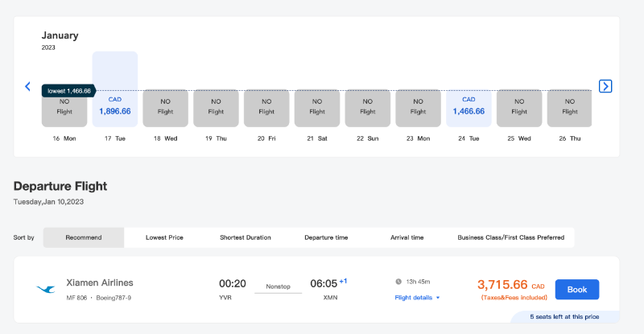Sort flights by Departure time
Image resolution: width=644 pixels, height=334 pixels.
(326, 237)
